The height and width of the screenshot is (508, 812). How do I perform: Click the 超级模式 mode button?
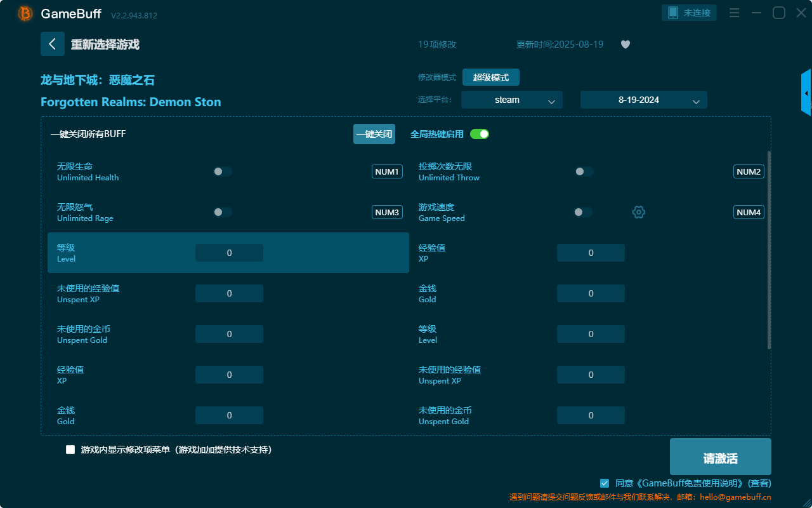tap(491, 77)
